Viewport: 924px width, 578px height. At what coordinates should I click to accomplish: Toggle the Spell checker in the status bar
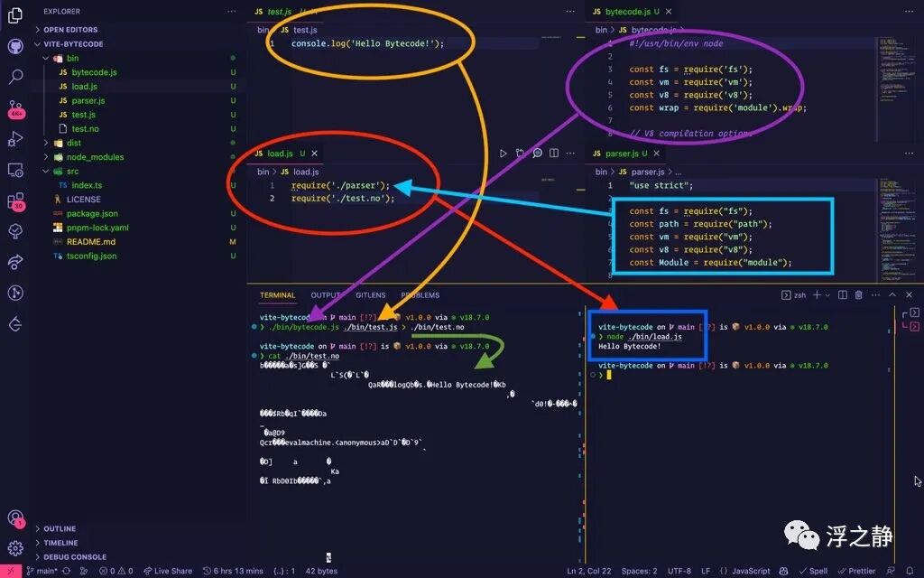tap(813, 571)
